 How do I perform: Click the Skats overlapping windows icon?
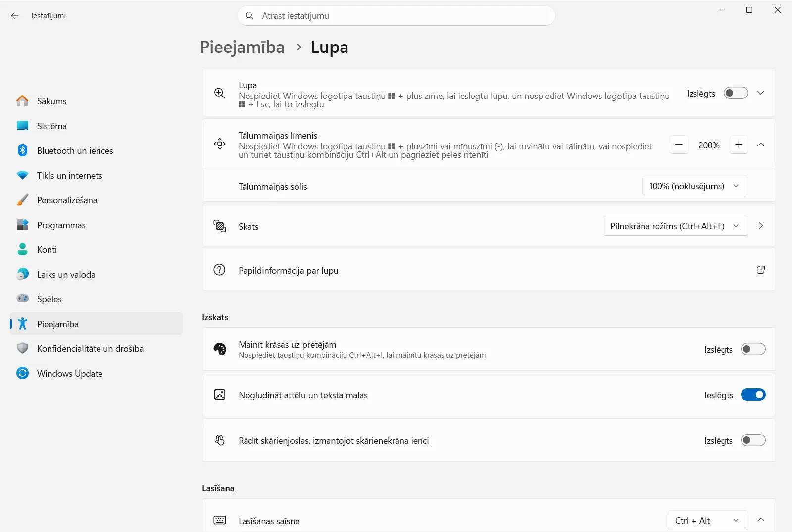point(220,226)
